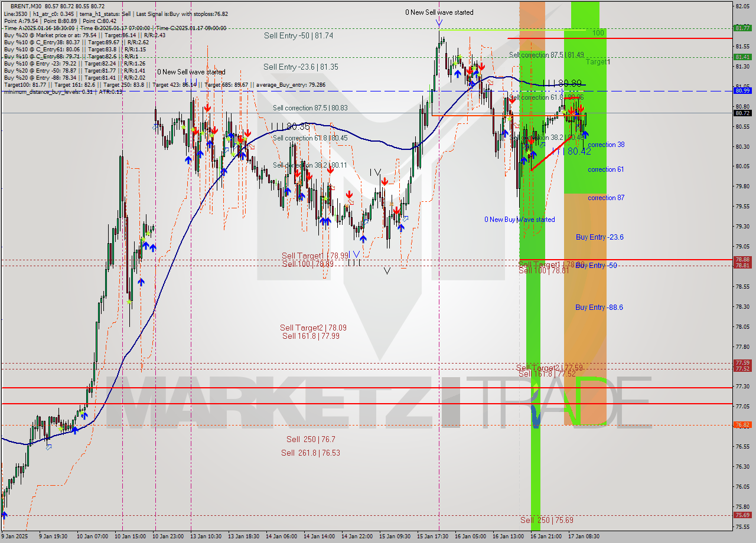Click the Buy Entry -88.6 label
Viewport: 756px width, 543px height.
tap(599, 307)
